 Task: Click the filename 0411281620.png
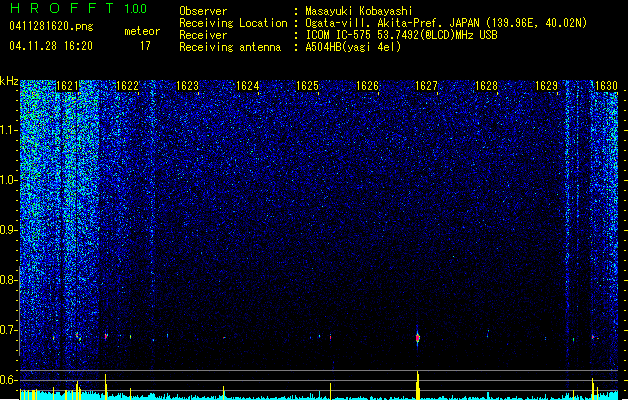click(x=51, y=27)
